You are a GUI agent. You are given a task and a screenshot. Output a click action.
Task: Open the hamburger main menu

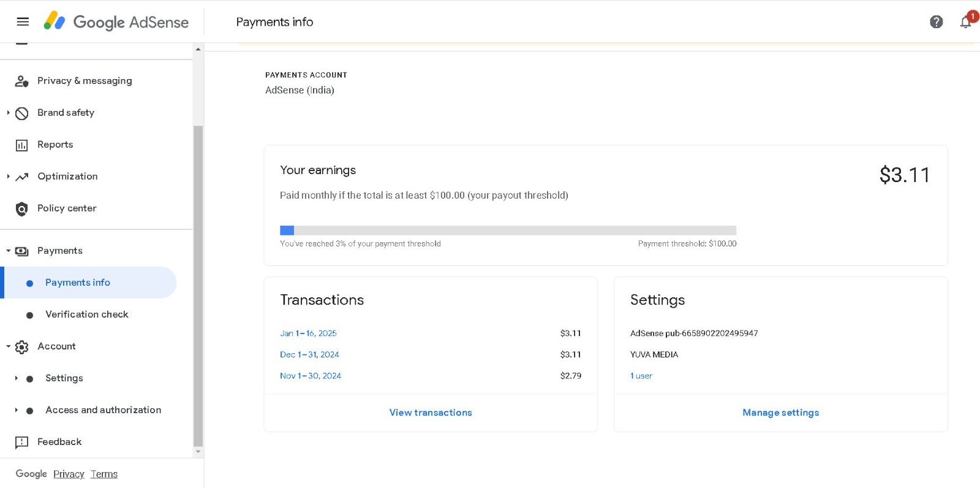pos(23,21)
